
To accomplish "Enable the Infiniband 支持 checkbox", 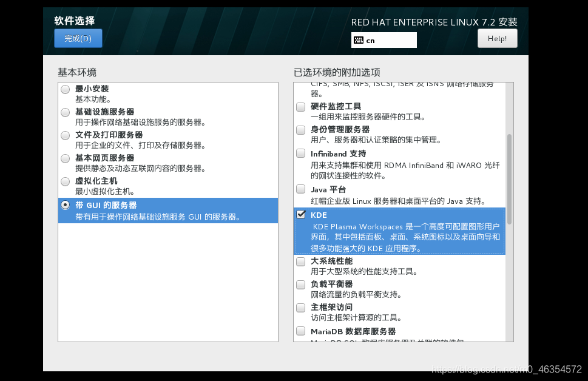I will pos(301,153).
